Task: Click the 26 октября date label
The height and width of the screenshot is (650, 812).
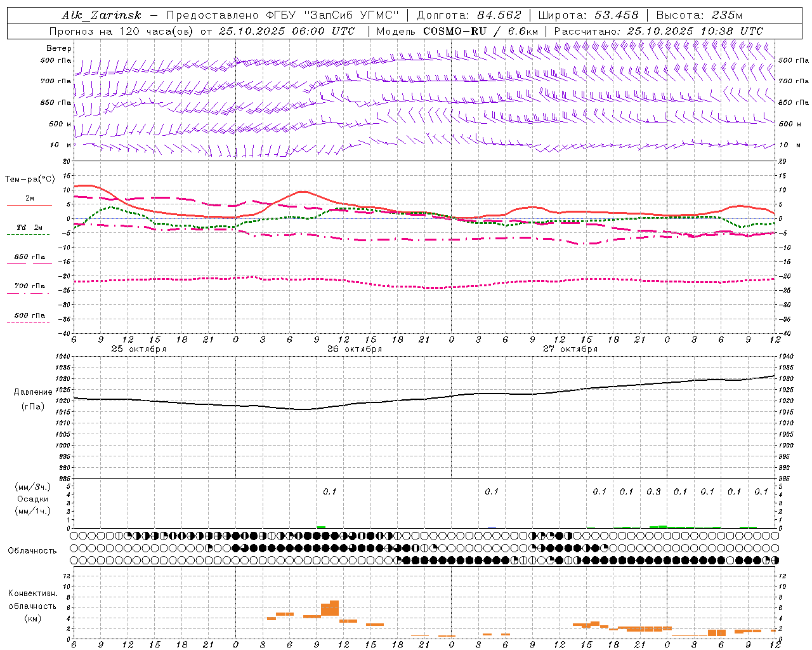Action: (x=355, y=349)
